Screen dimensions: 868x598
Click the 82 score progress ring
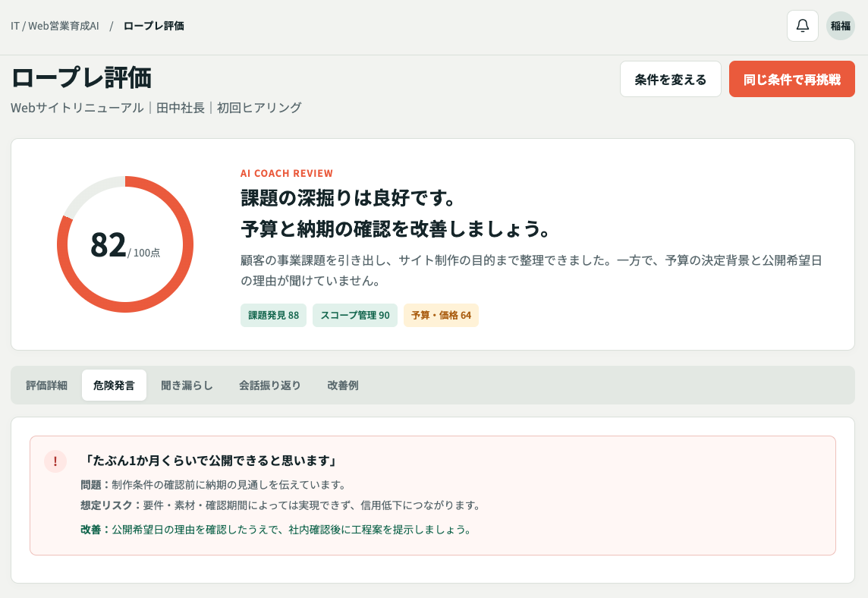(125, 244)
